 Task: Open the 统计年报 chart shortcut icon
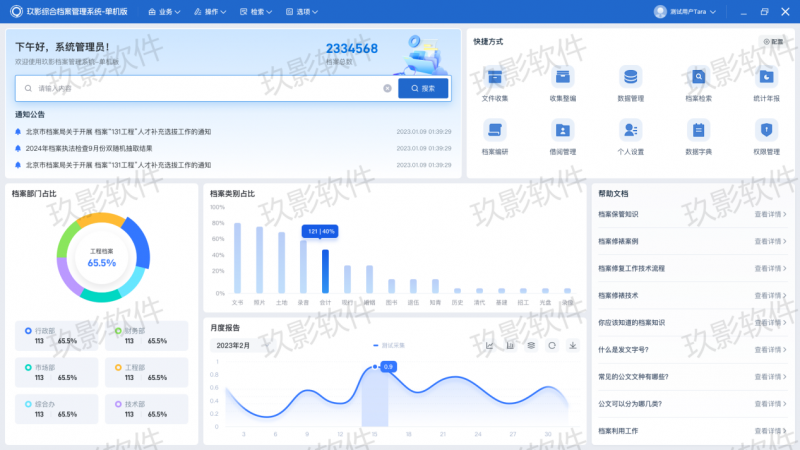(766, 77)
